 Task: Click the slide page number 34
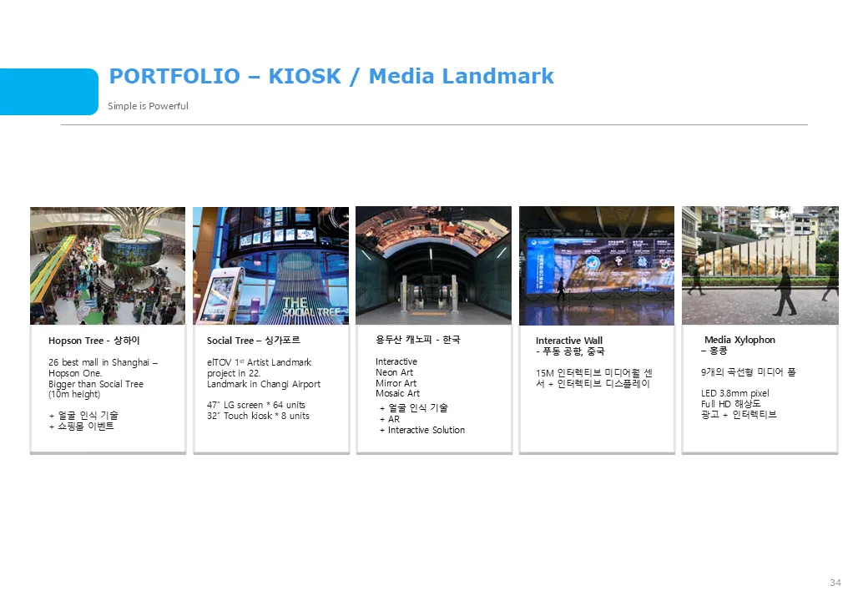click(x=835, y=582)
